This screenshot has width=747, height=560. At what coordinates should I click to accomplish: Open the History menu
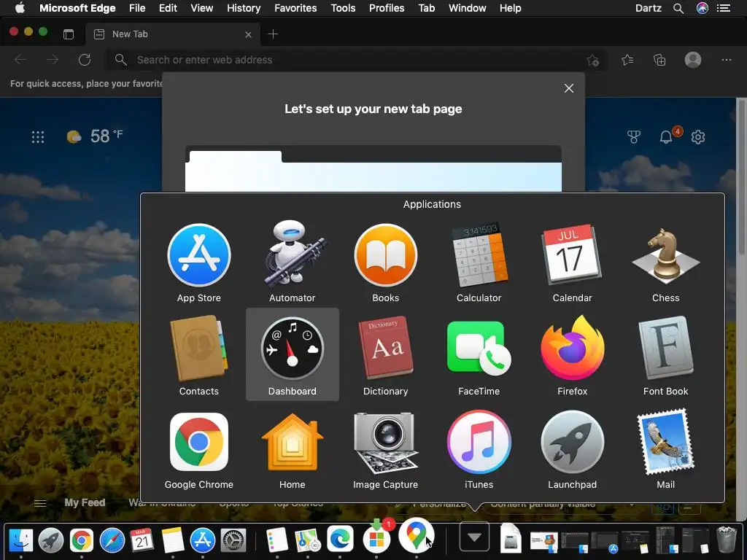point(244,8)
